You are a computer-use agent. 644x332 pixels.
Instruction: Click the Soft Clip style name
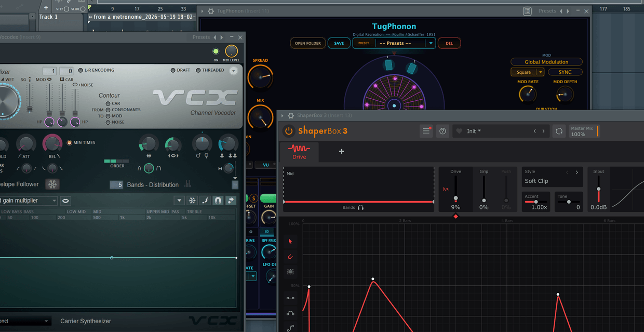pos(536,181)
